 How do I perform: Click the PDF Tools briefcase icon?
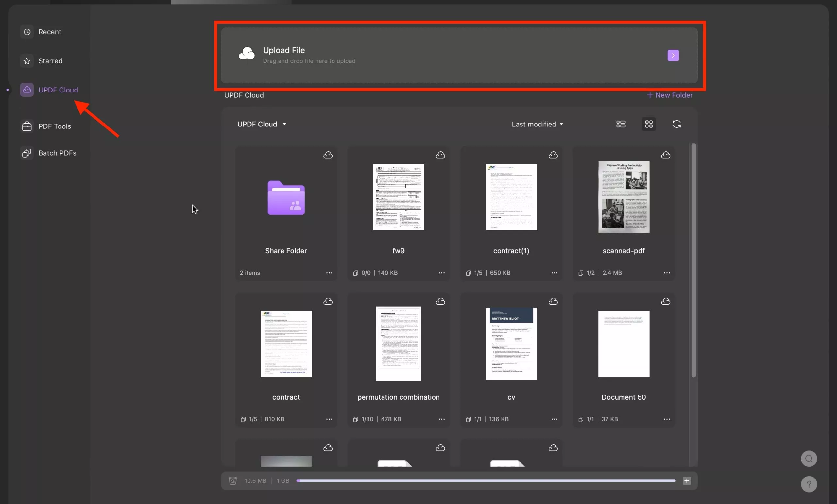pyautogui.click(x=27, y=126)
